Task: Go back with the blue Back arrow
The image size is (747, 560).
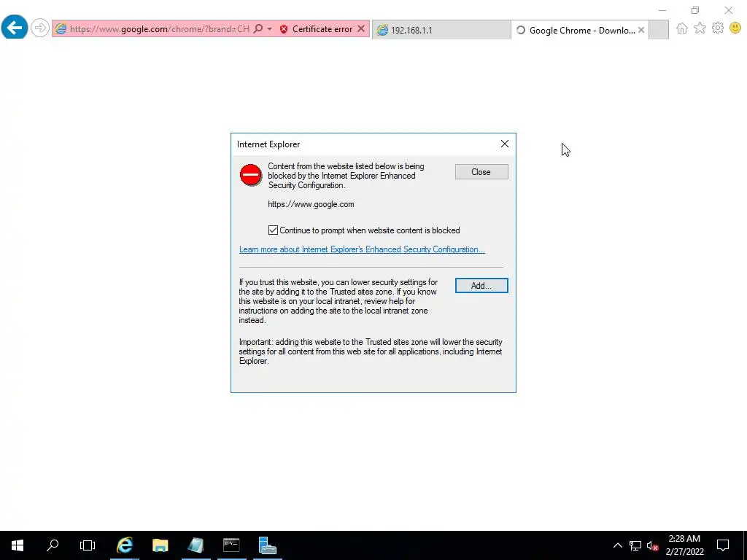Action: coord(15,28)
